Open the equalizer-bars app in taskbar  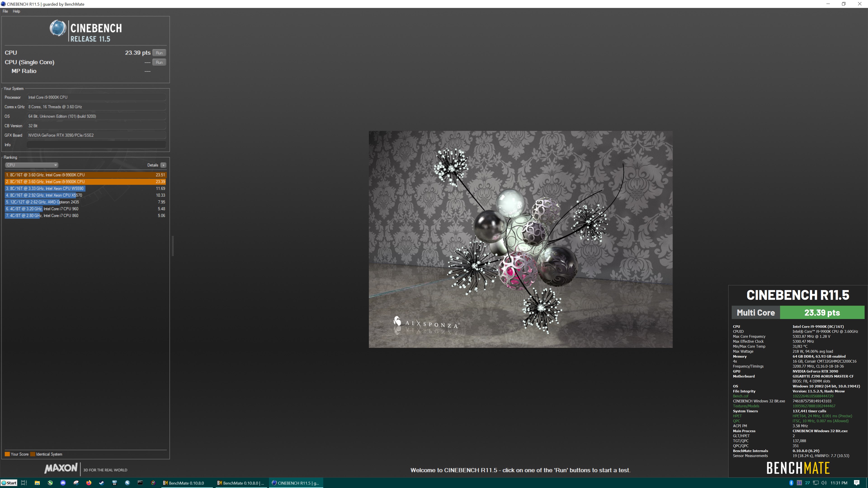click(115, 483)
